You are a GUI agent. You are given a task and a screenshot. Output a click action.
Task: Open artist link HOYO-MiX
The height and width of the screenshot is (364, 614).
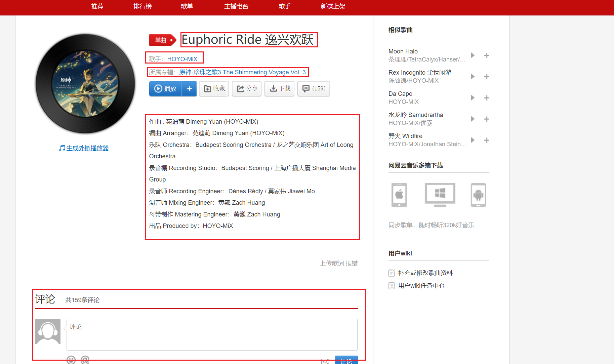coord(182,59)
